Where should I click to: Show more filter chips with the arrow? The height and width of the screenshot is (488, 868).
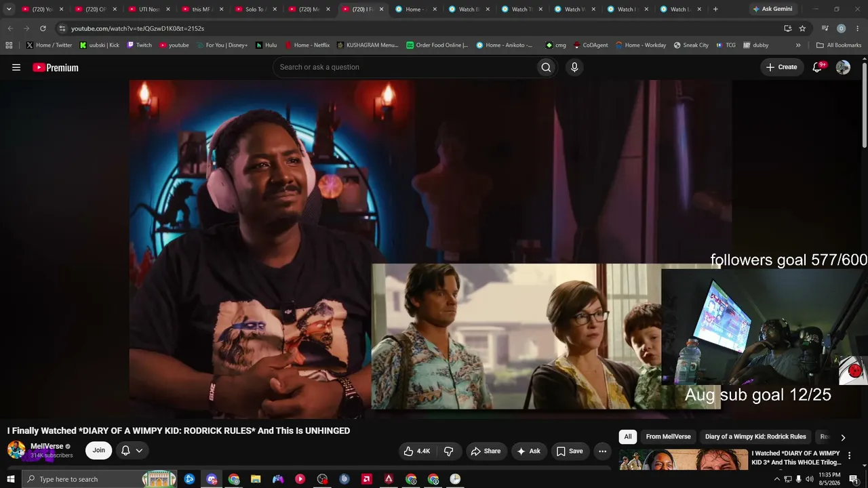pyautogui.click(x=843, y=437)
